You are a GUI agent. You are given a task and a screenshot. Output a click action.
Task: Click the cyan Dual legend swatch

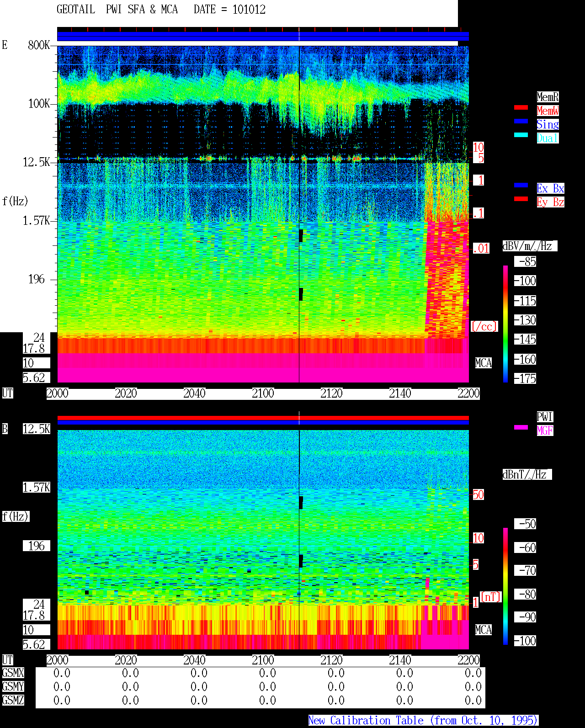(x=521, y=135)
